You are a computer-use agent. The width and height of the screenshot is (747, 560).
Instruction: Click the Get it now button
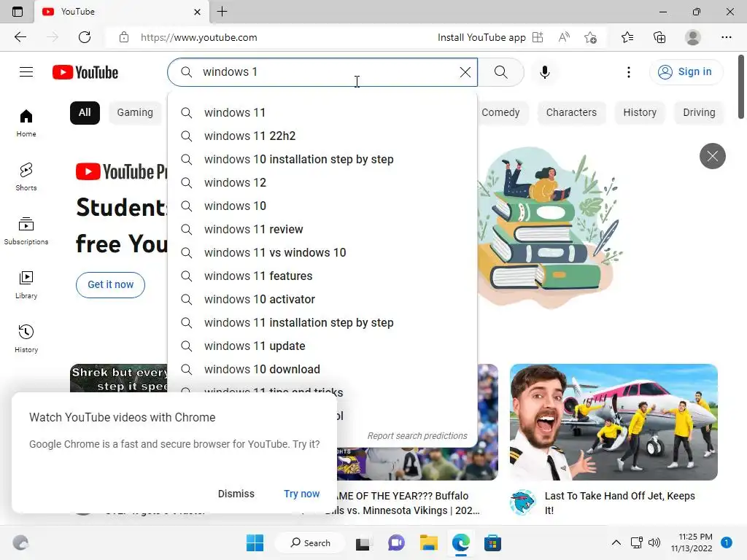(111, 285)
